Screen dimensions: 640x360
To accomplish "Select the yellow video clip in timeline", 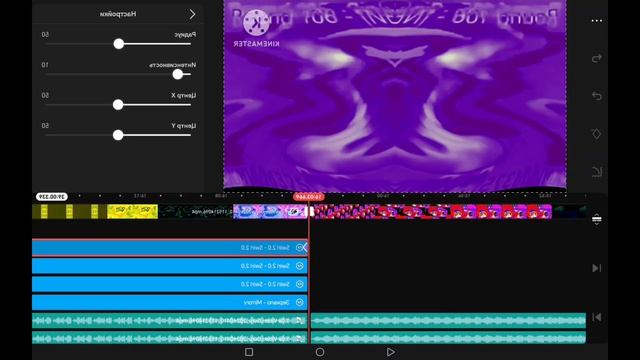I will pyautogui.click(x=132, y=211).
